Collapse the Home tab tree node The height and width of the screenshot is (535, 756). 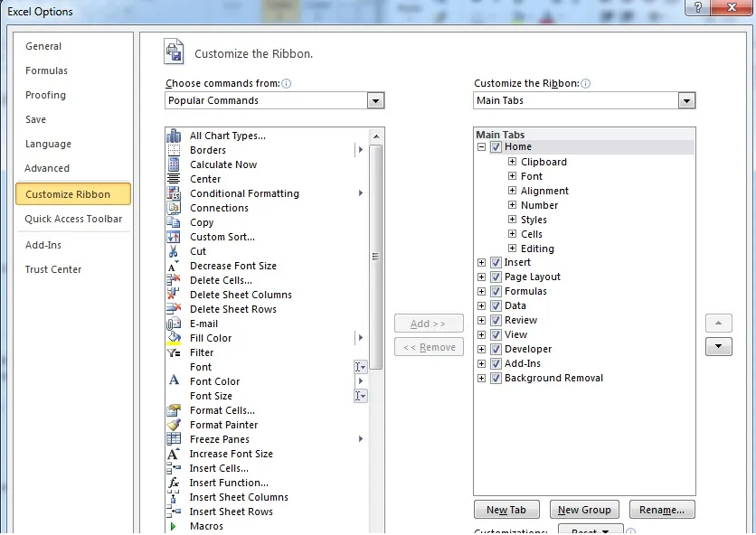coord(481,147)
